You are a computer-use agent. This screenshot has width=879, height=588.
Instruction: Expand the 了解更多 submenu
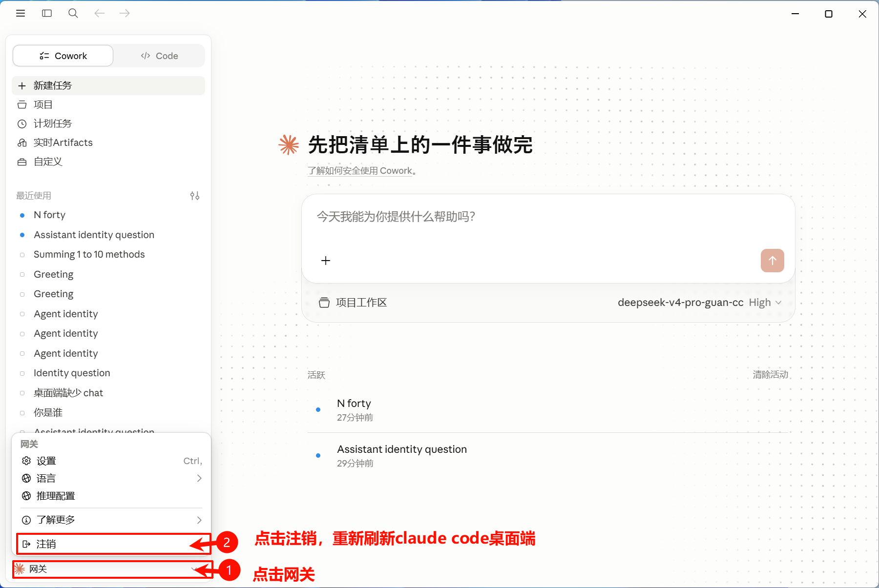111,520
